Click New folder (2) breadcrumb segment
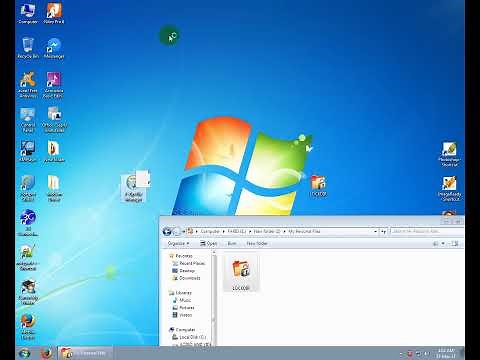The image size is (480, 360). [x=267, y=231]
